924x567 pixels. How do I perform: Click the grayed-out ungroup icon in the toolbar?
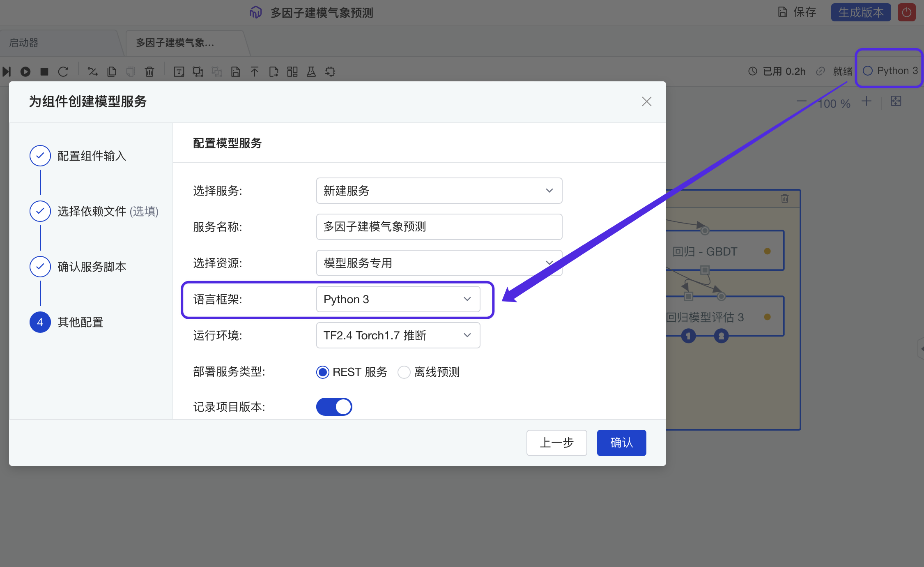(x=217, y=72)
